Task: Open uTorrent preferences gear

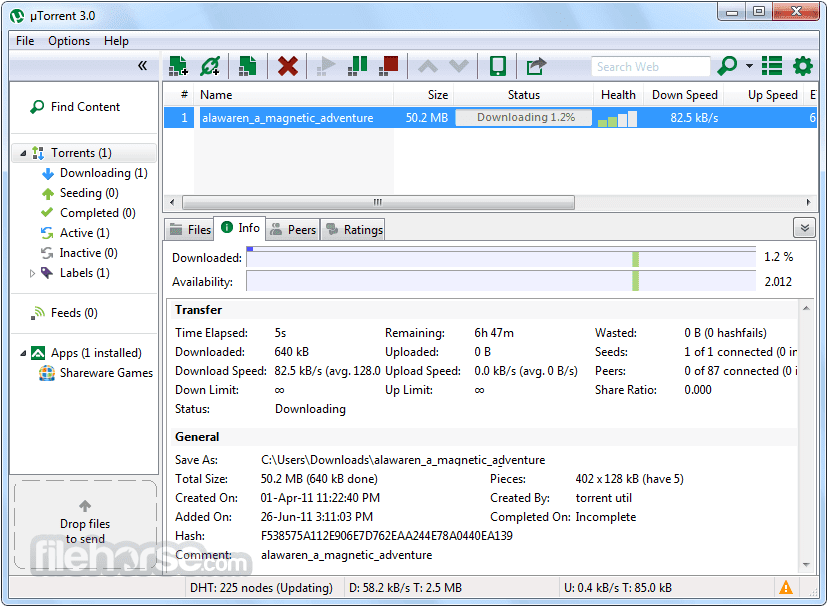Action: (803, 66)
